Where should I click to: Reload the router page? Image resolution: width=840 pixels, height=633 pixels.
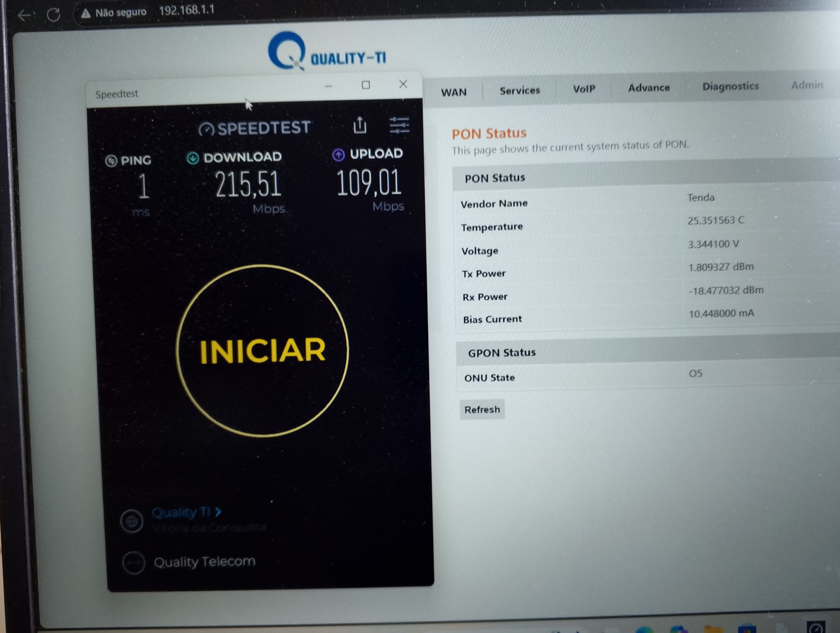tap(54, 15)
